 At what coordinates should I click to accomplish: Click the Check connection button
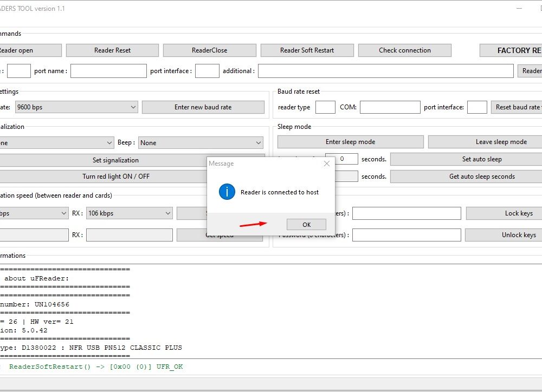pos(405,50)
